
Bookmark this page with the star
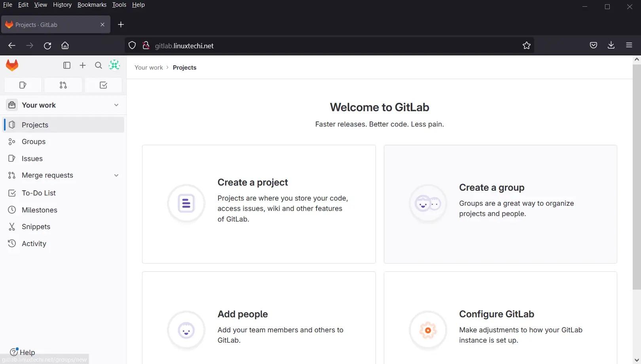click(x=526, y=45)
